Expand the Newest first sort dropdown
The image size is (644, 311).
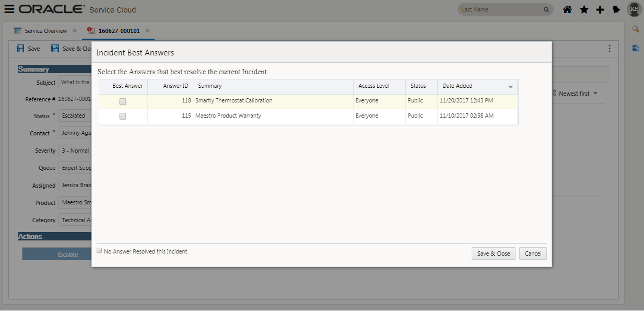tap(595, 94)
